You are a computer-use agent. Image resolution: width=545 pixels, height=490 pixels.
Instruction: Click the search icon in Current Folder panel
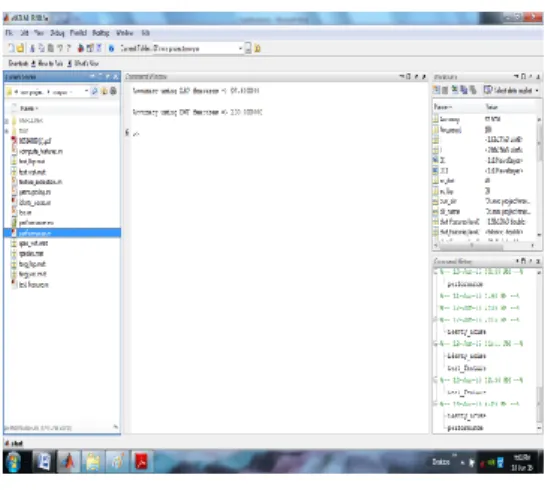[x=94, y=91]
